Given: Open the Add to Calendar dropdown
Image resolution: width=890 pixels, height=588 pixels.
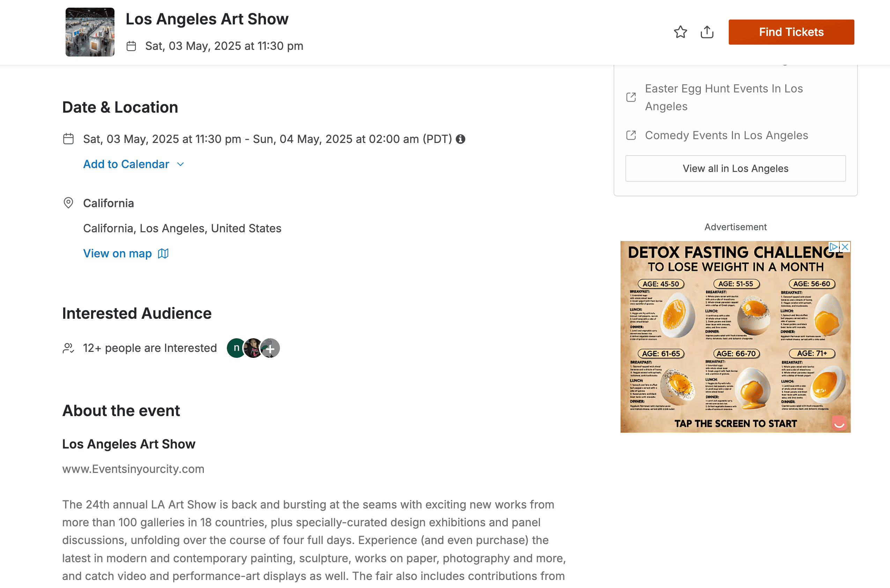Looking at the screenshot, I should [x=126, y=164].
